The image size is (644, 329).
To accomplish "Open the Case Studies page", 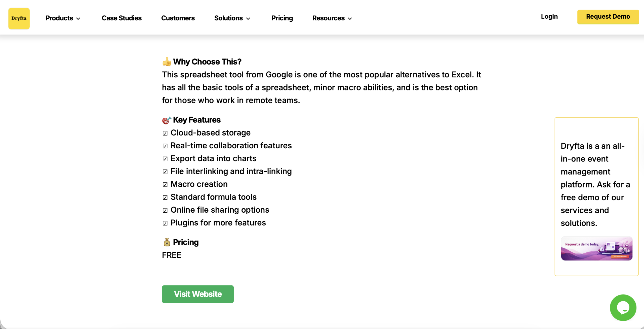I will click(x=122, y=18).
